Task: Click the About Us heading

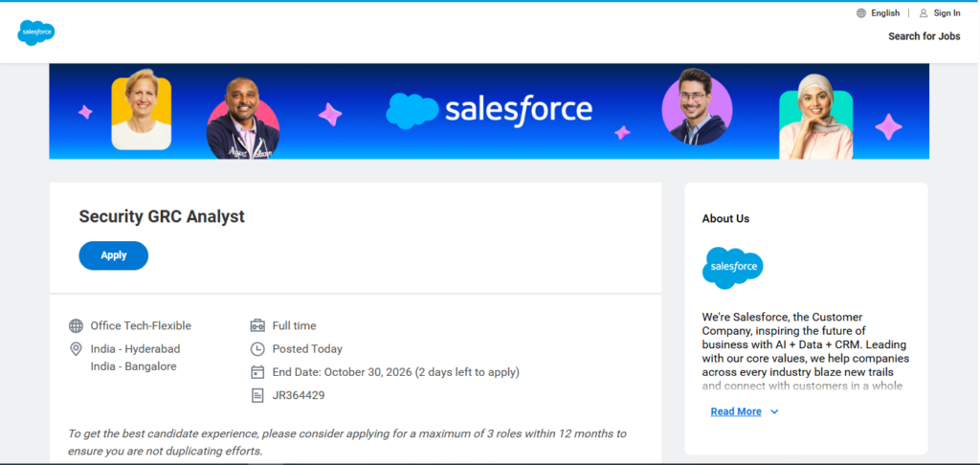Action: tap(725, 219)
